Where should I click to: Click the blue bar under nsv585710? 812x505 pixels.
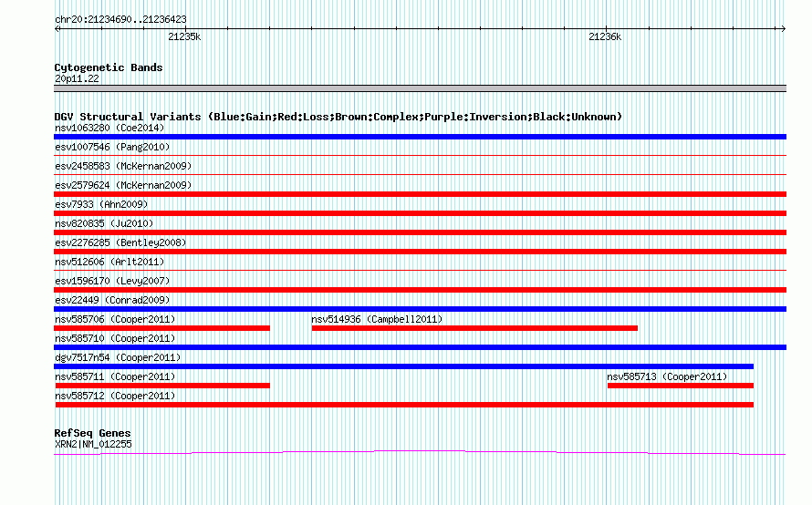(420, 347)
